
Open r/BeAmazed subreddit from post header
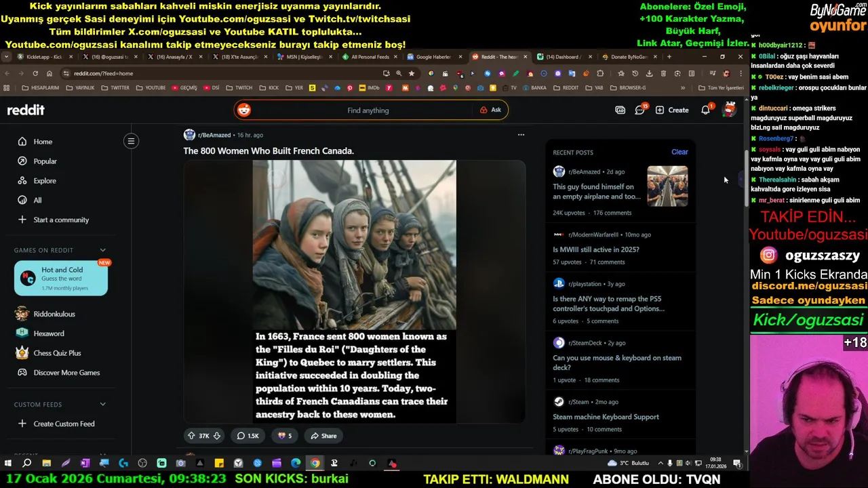[214, 135]
